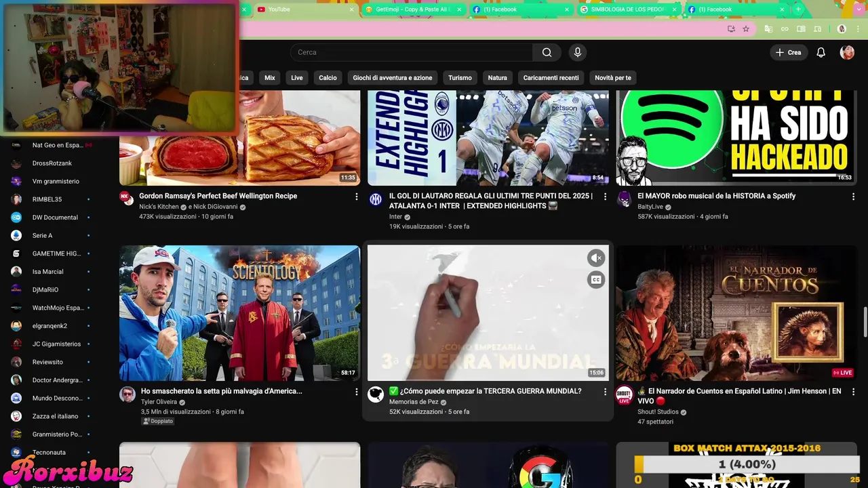Open options menu for Ho smascherato la setta video
The width and height of the screenshot is (868, 488).
357,392
